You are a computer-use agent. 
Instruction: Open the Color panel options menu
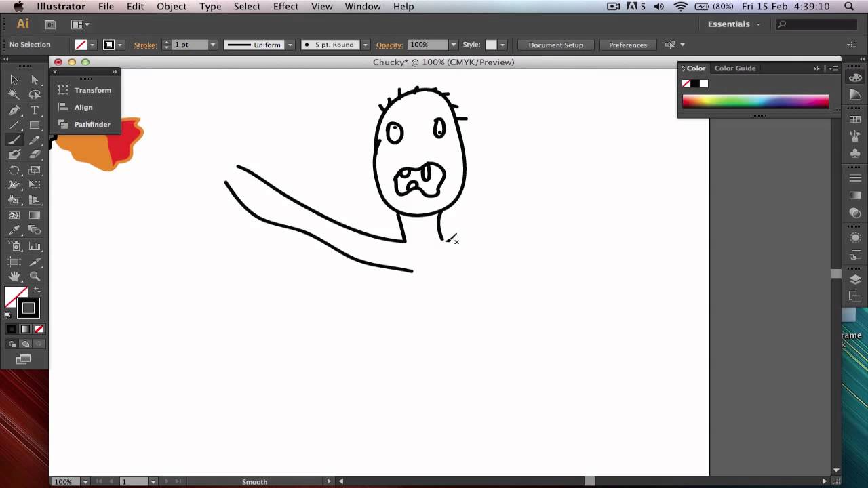[x=834, y=68]
